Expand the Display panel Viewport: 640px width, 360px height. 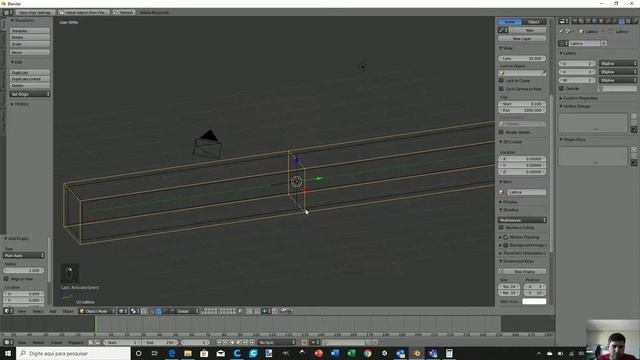point(508,202)
